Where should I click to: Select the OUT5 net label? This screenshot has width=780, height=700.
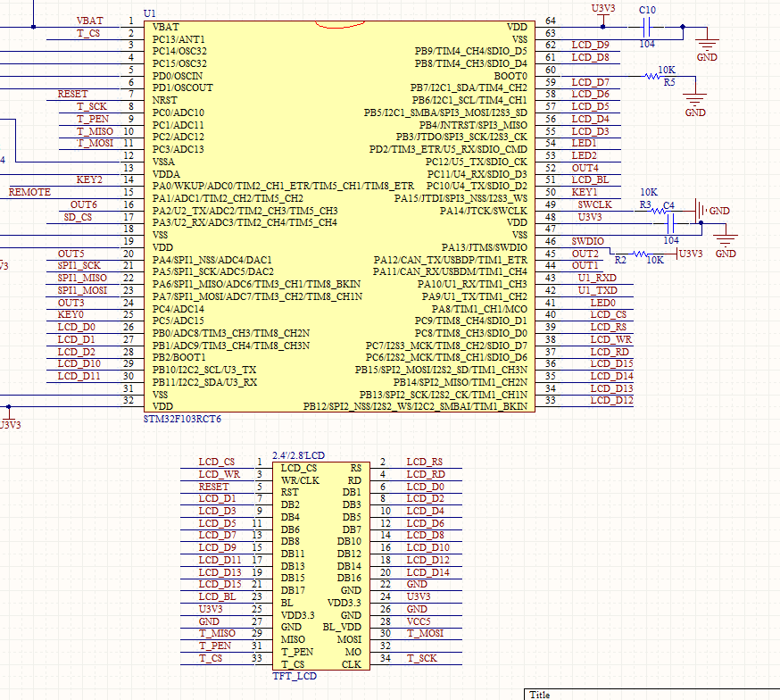click(71, 254)
